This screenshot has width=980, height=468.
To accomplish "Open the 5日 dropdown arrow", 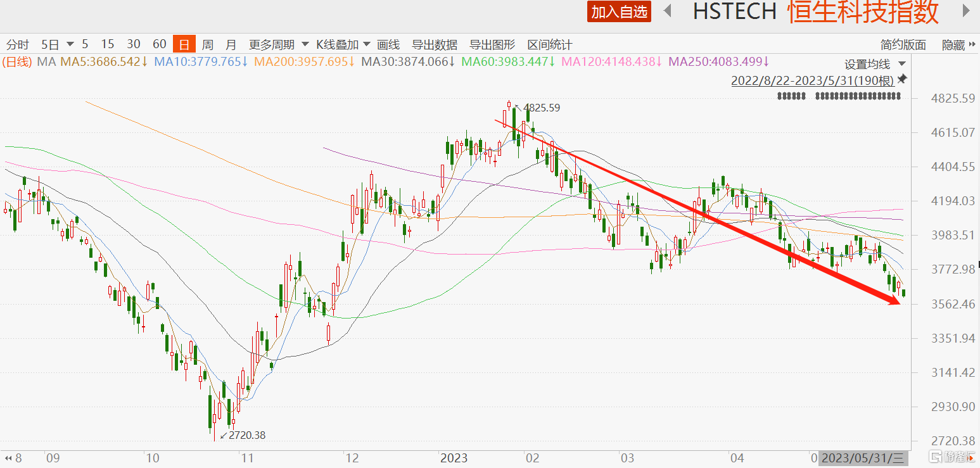I will tap(70, 44).
